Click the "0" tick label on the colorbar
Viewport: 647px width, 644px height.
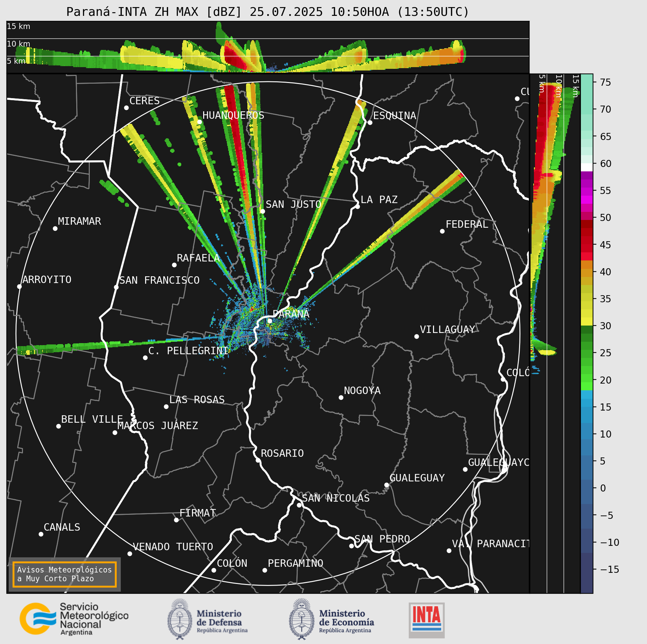[x=603, y=488]
